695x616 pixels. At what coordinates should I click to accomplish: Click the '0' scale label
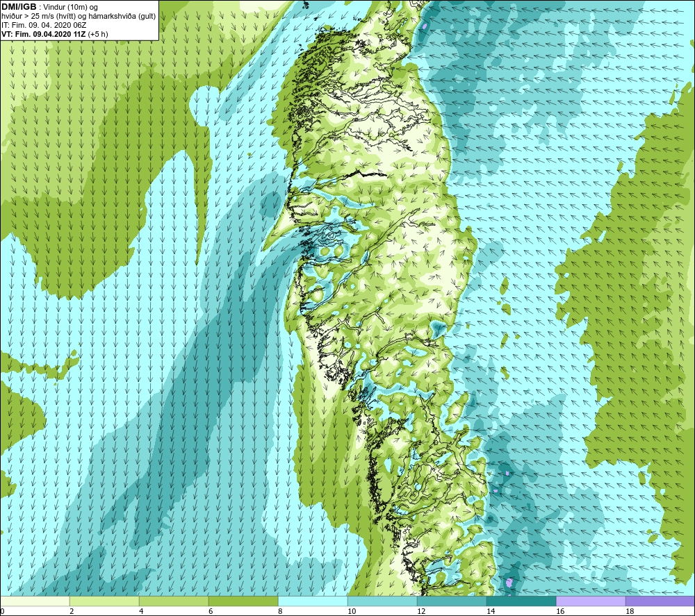click(x=3, y=611)
